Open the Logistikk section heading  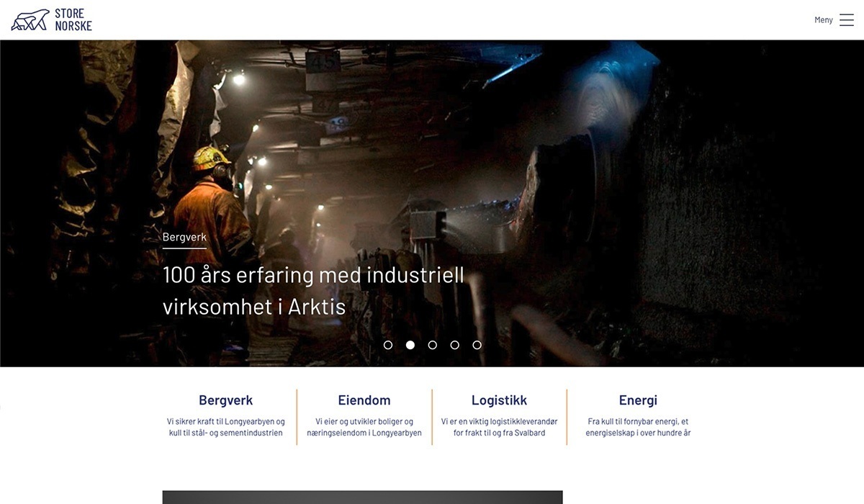500,400
